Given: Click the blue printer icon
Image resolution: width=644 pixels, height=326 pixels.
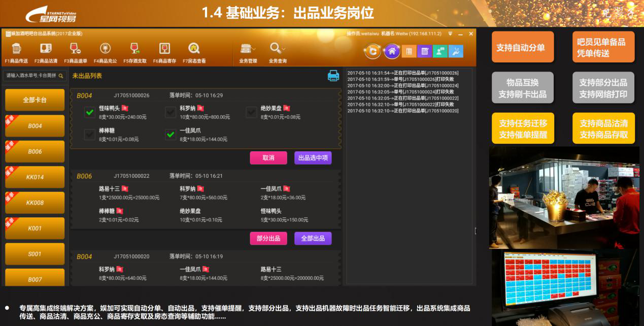Looking at the screenshot, I should [x=333, y=76].
